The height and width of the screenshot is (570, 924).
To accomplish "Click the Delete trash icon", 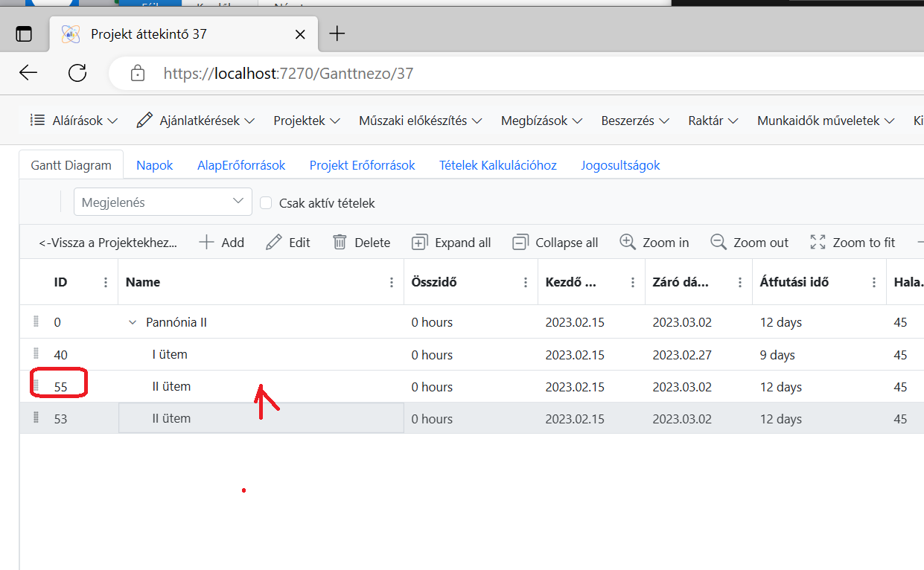I will click(340, 243).
